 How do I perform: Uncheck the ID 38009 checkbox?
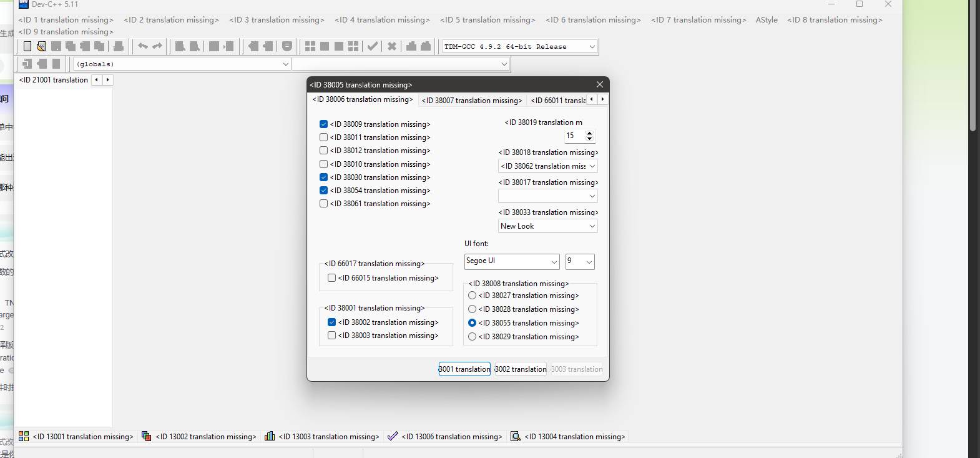(323, 124)
